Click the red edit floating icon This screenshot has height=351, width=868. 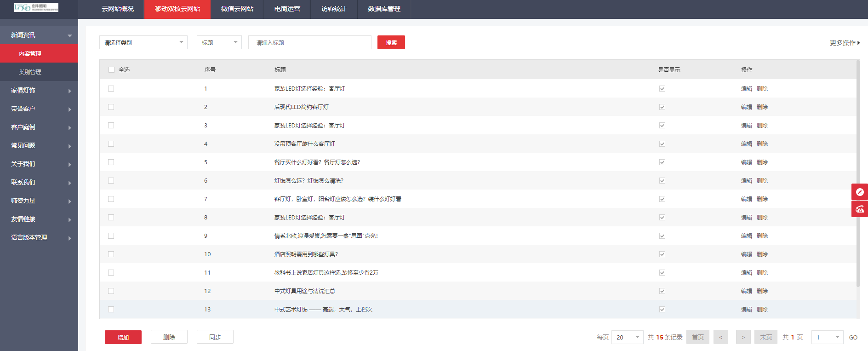(860, 192)
